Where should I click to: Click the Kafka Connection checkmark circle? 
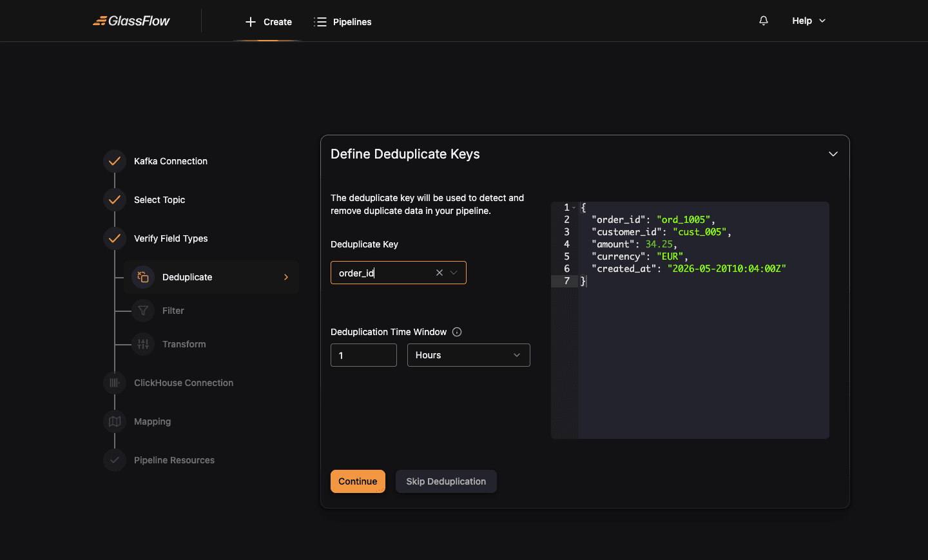(115, 161)
